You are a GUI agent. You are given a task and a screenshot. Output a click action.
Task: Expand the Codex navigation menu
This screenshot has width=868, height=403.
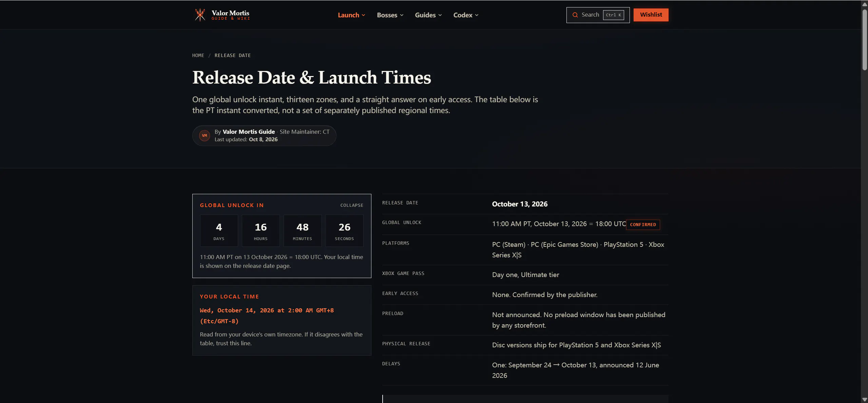click(466, 15)
